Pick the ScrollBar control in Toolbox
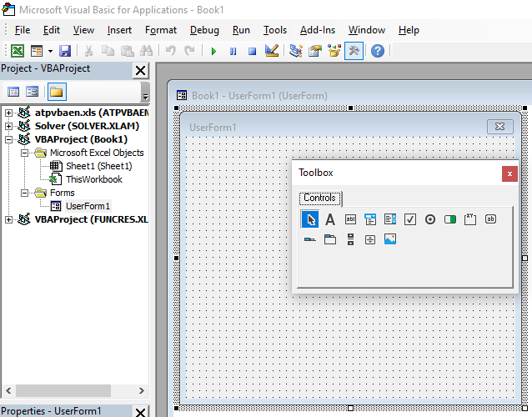This screenshot has height=417, width=532. pyautogui.click(x=350, y=239)
